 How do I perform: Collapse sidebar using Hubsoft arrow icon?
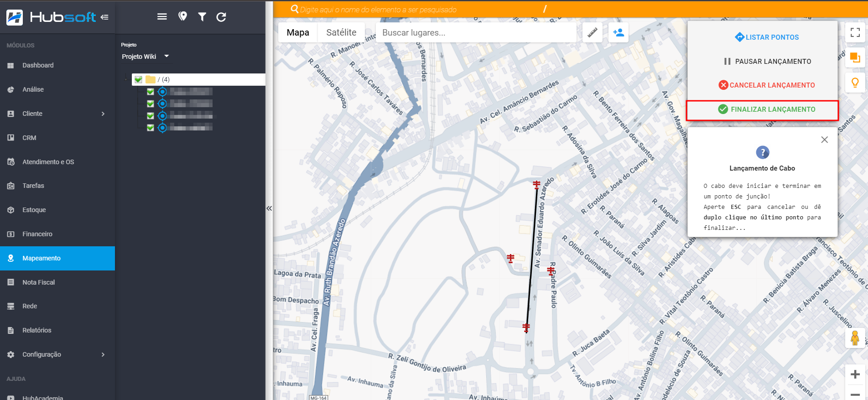coord(104,17)
